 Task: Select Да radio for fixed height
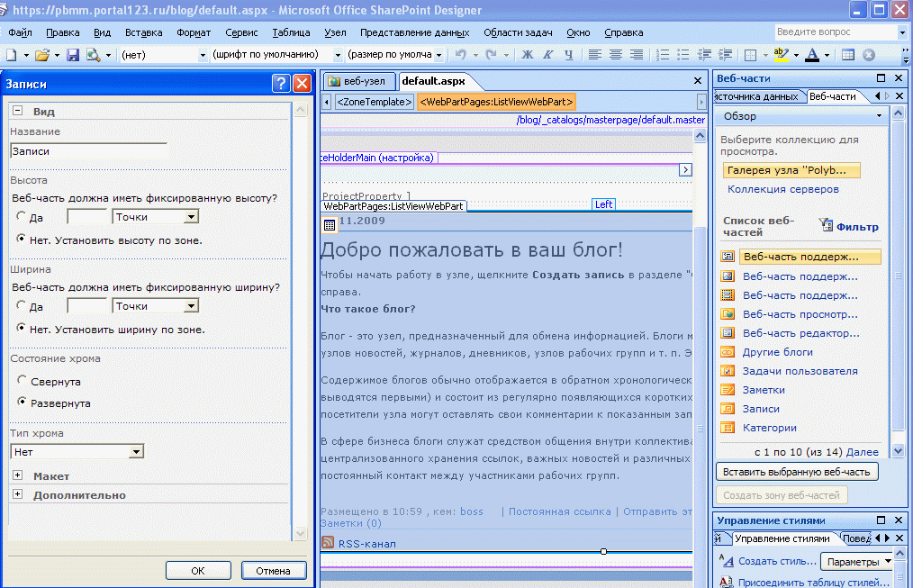click(x=22, y=217)
